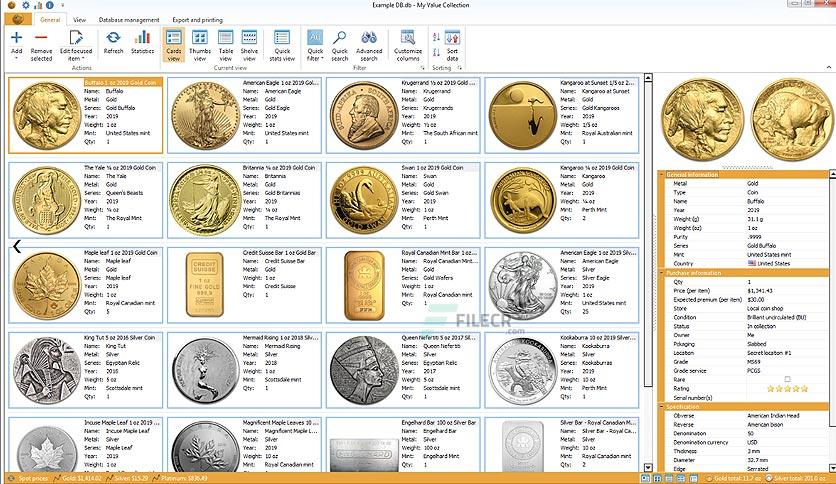Click the Add item plus icon
The width and height of the screenshot is (836, 484).
click(x=17, y=37)
